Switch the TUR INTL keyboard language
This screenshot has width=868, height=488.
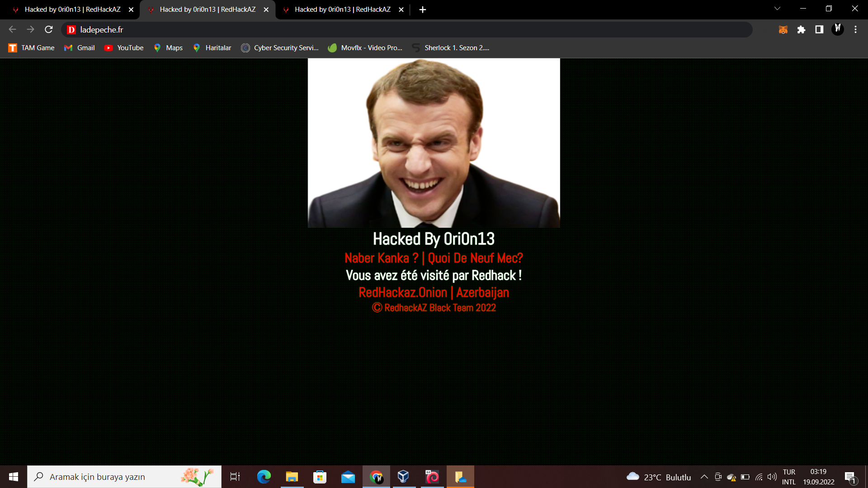(789, 477)
